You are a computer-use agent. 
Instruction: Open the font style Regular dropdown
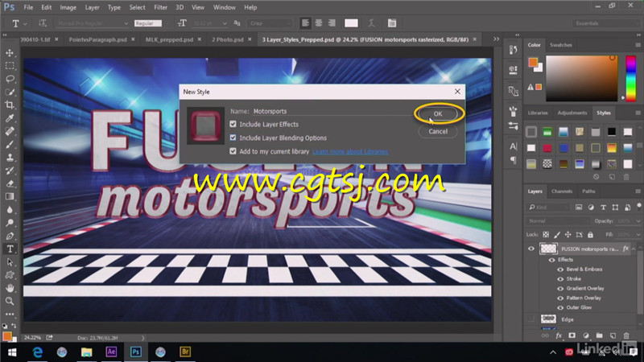point(148,23)
